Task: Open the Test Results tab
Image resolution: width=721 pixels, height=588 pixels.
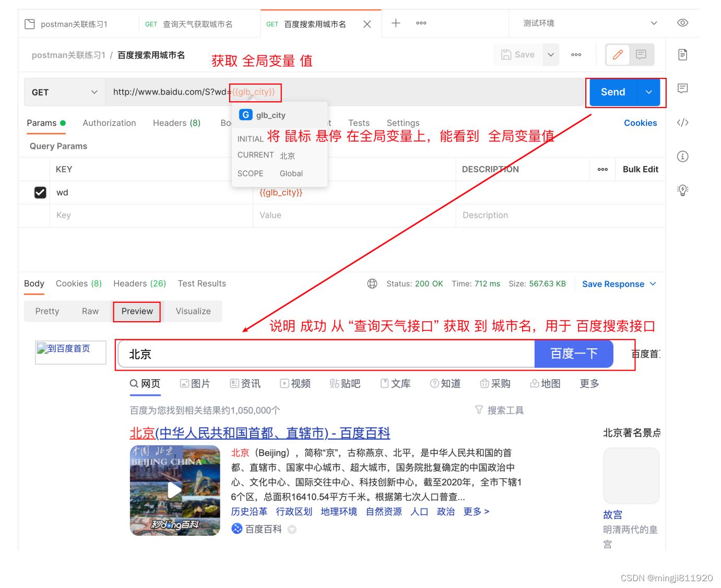Action: pyautogui.click(x=202, y=284)
